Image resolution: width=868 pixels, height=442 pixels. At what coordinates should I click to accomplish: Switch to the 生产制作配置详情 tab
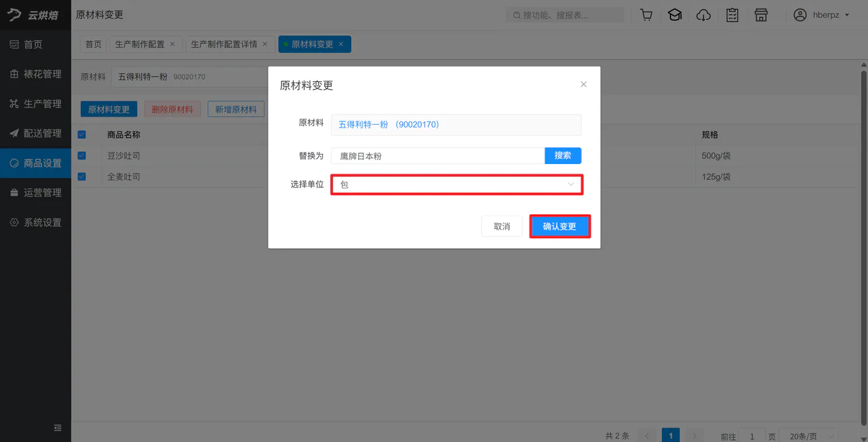(224, 44)
